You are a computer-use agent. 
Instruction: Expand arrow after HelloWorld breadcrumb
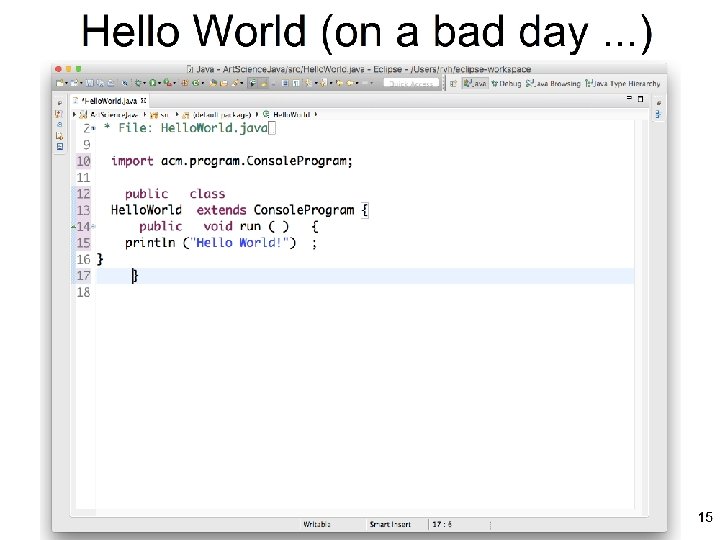click(316, 114)
